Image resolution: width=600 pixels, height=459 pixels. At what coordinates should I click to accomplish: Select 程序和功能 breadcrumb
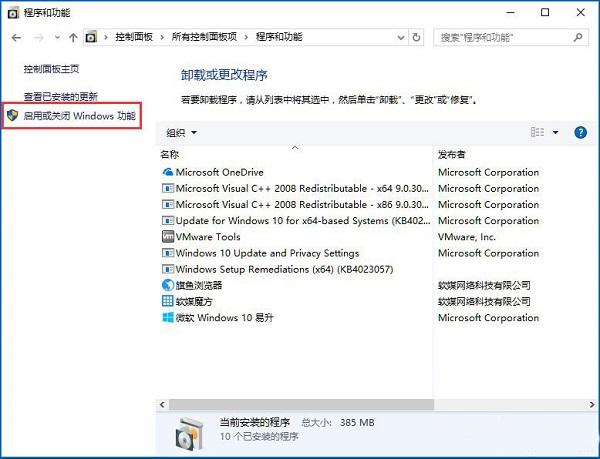(279, 37)
